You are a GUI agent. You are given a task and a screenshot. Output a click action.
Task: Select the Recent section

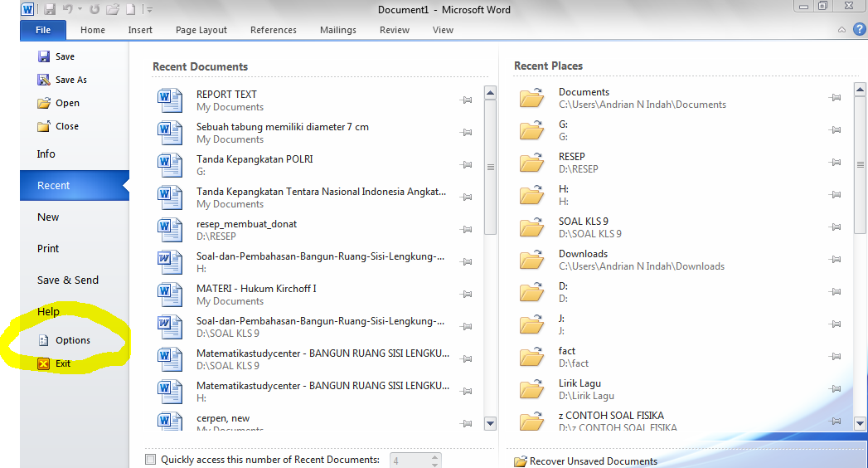74,186
